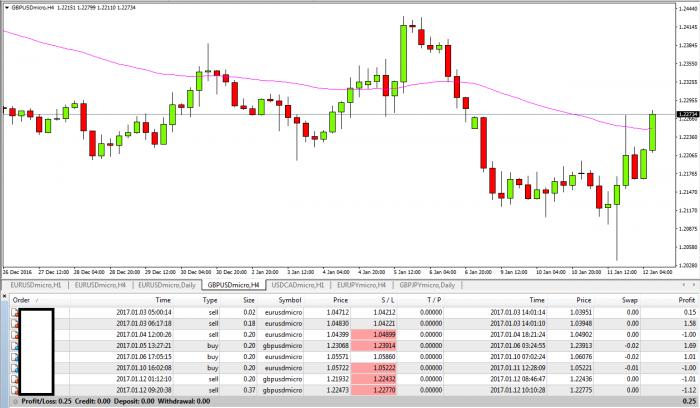The image size is (700, 408).
Task: Click the profit value 1.69
Action: tap(690, 346)
